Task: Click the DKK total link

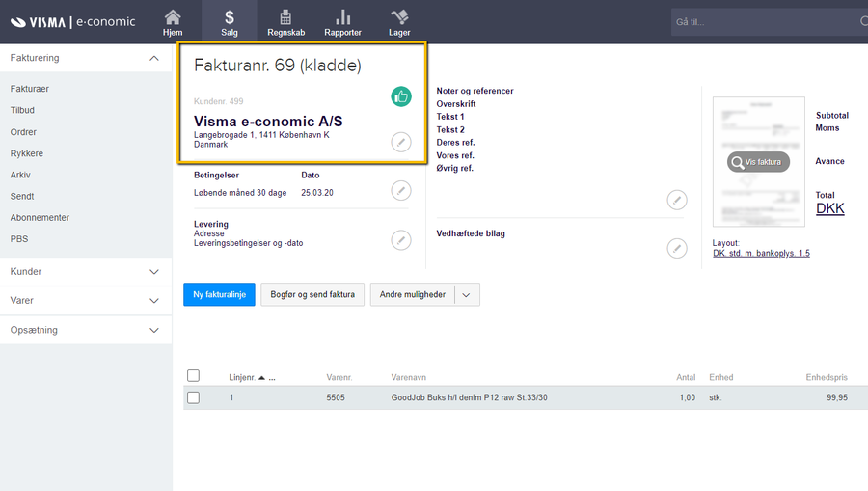Action: (x=829, y=208)
